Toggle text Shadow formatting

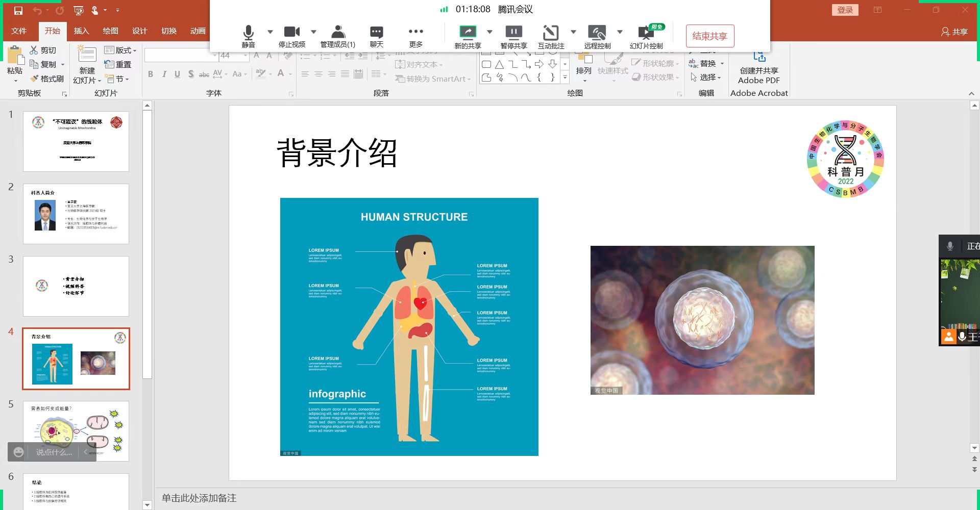click(x=190, y=74)
